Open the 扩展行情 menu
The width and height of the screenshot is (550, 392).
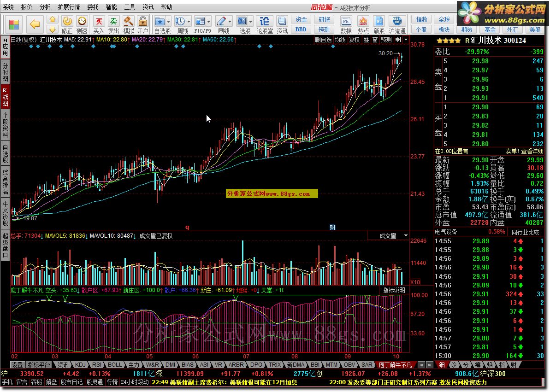[x=69, y=7]
